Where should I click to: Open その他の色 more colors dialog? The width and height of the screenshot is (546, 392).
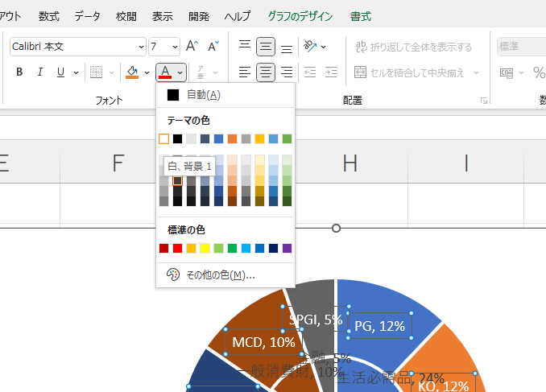[x=225, y=275]
